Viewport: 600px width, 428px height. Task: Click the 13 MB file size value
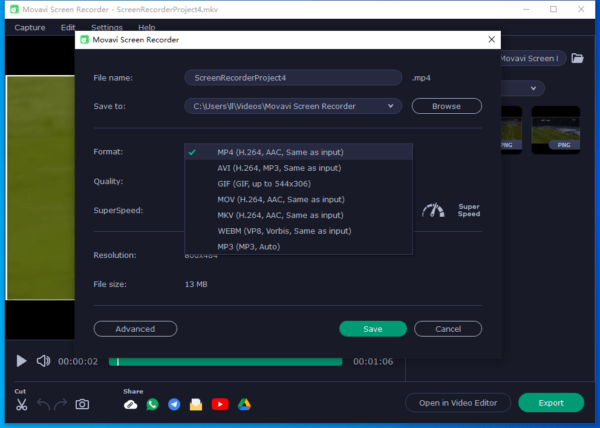pos(196,284)
